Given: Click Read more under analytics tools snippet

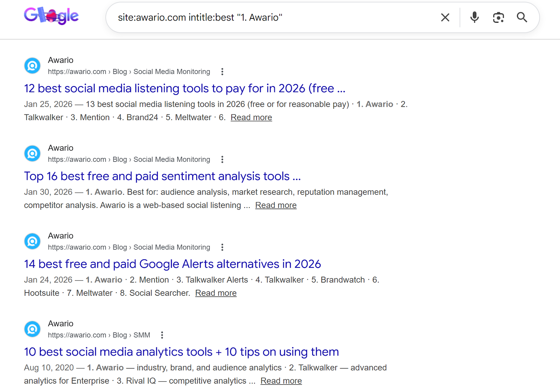Looking at the screenshot, I should point(281,381).
